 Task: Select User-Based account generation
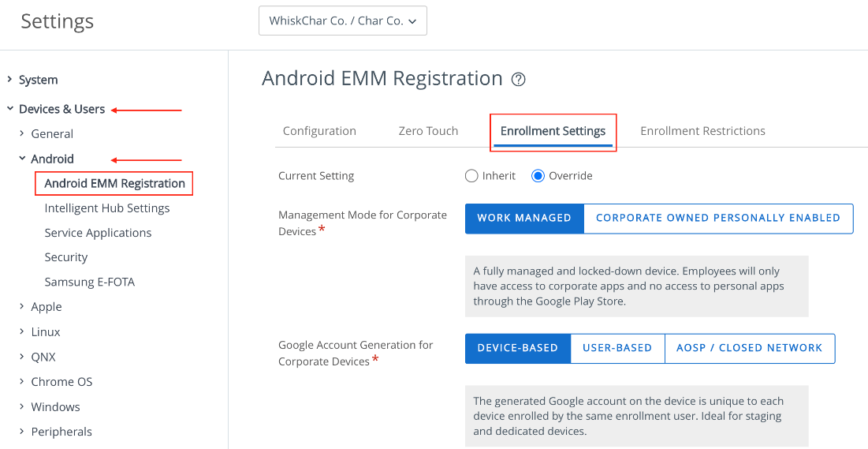coord(617,348)
